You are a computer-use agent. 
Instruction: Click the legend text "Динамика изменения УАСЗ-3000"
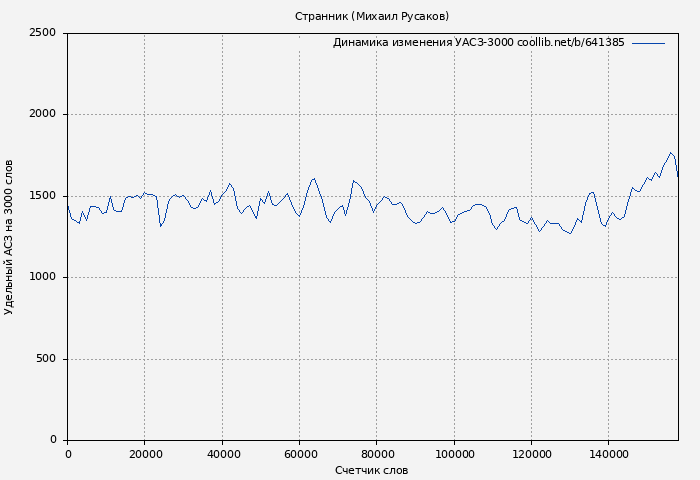423,43
